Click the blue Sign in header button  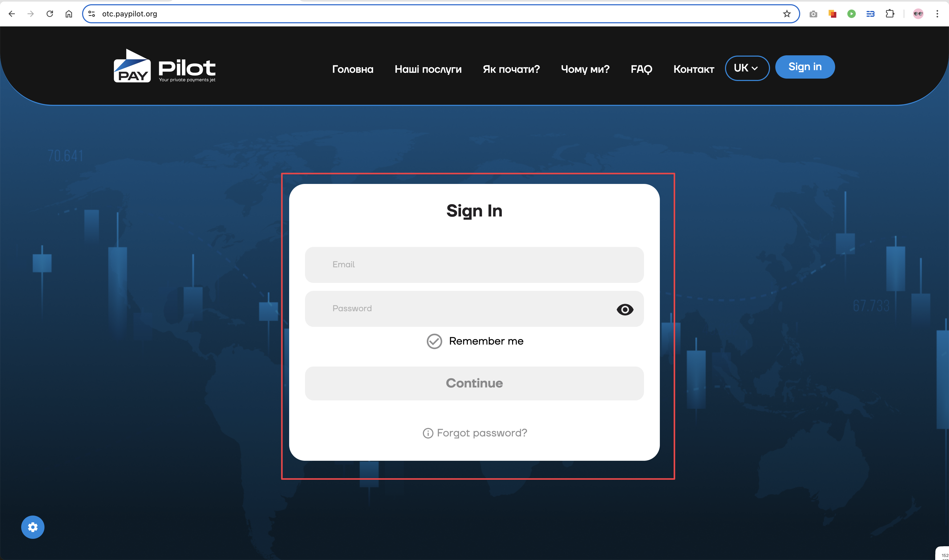tap(805, 67)
